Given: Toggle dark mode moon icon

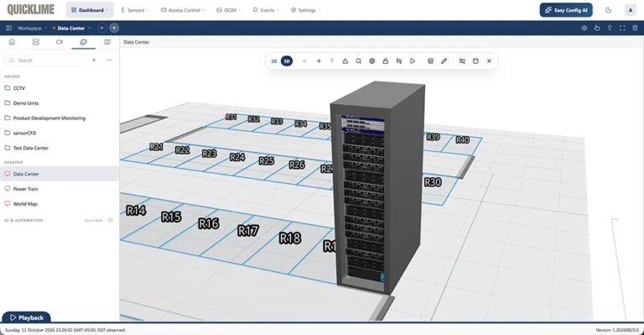Looking at the screenshot, I should [609, 10].
